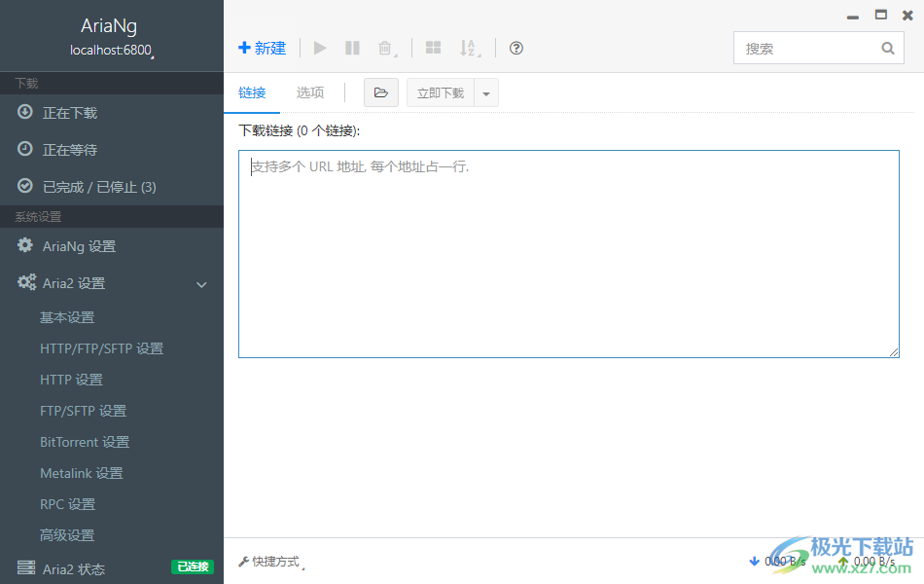This screenshot has width=924, height=584.
Task: Close the AriaNg window
Action: [908, 16]
